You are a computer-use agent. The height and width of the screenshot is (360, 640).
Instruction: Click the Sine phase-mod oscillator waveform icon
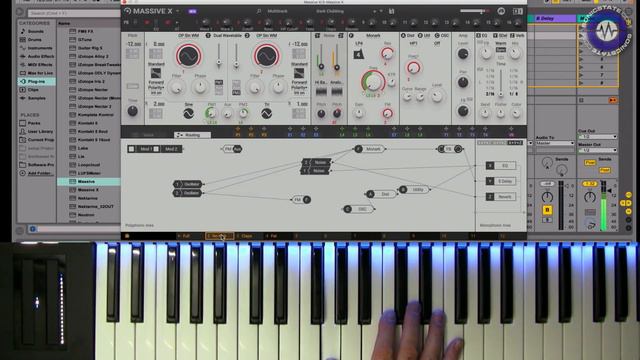tap(189, 113)
